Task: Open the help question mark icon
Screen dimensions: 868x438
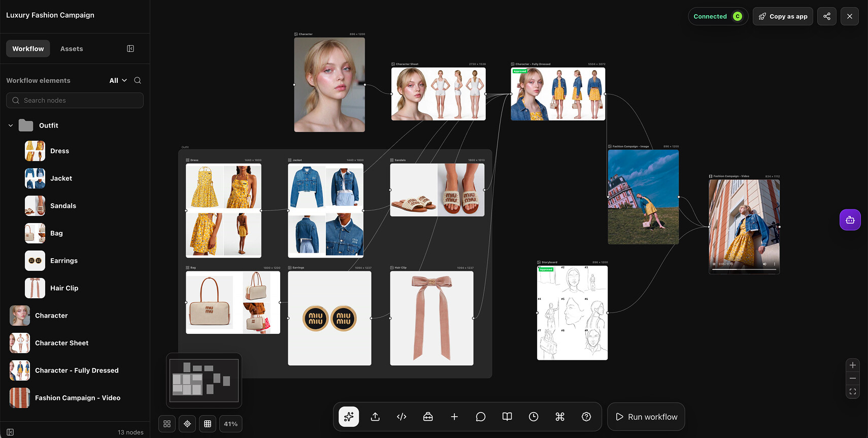Action: [586, 417]
